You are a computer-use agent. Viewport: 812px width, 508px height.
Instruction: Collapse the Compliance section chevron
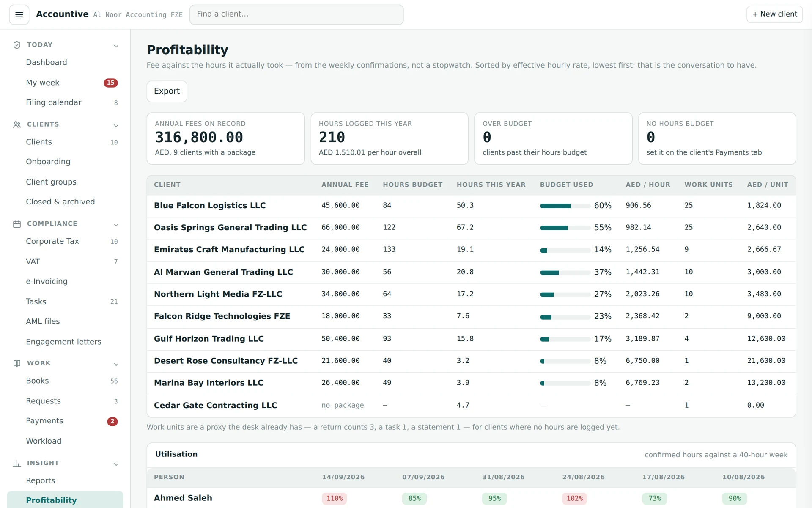point(116,225)
